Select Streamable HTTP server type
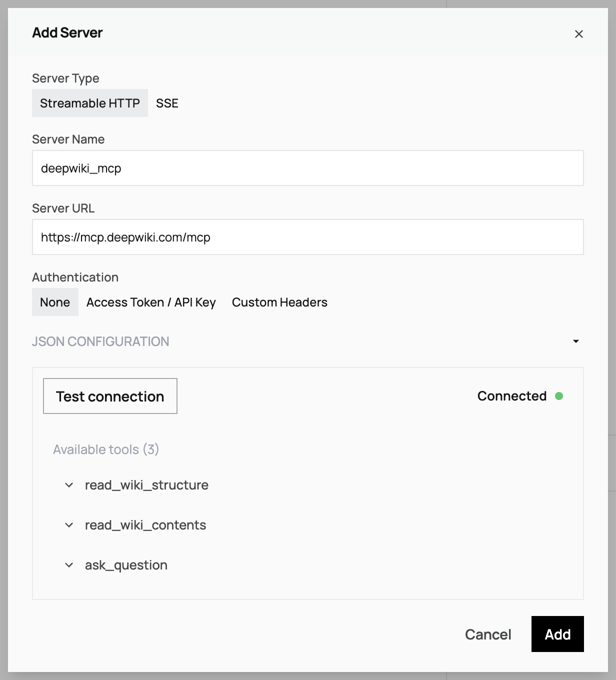 click(x=90, y=103)
